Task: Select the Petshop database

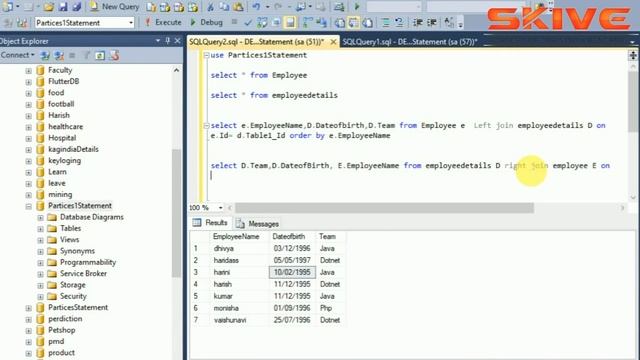Action: point(62,330)
